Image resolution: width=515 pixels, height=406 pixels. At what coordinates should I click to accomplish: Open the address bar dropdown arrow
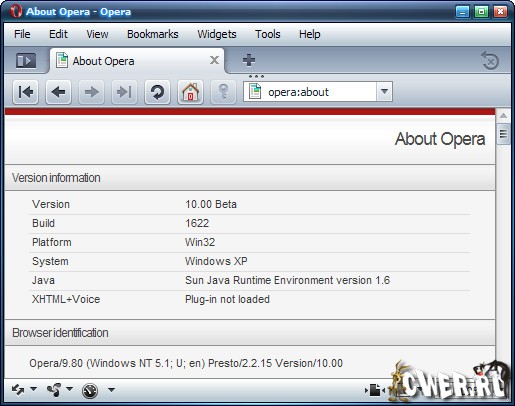[x=384, y=91]
